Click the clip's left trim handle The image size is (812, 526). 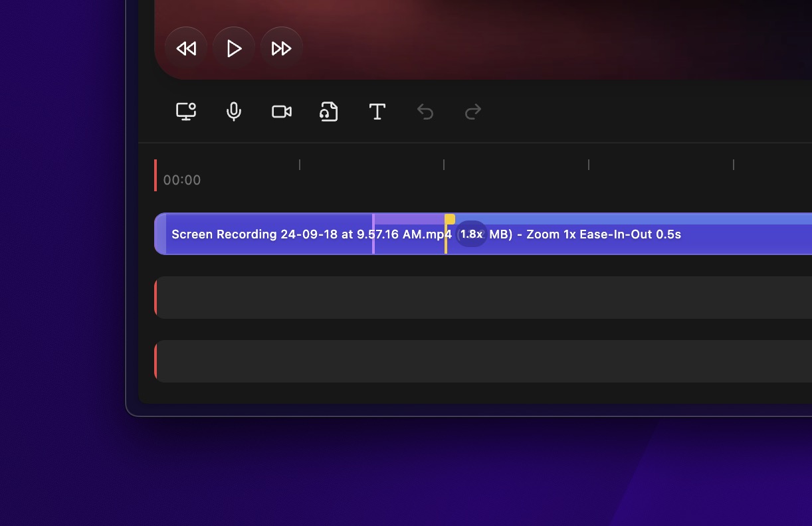click(x=160, y=234)
